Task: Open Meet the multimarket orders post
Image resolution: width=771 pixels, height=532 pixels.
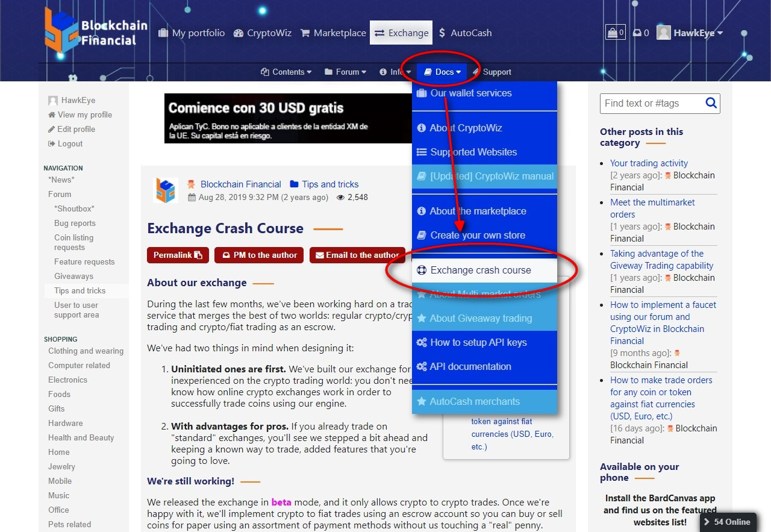Action: (652, 208)
